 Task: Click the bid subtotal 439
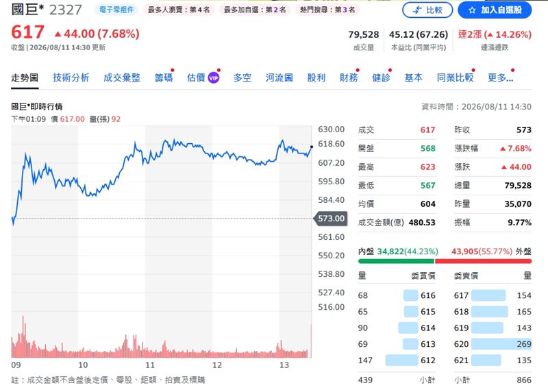(x=365, y=380)
